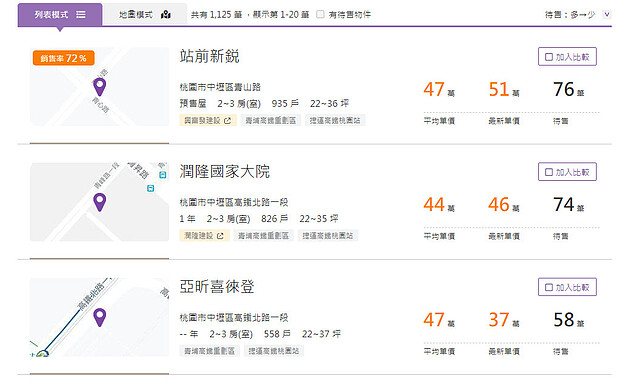Open the 站前新銳 listing title
Viewport: 639px width, 387px height.
click(x=209, y=56)
